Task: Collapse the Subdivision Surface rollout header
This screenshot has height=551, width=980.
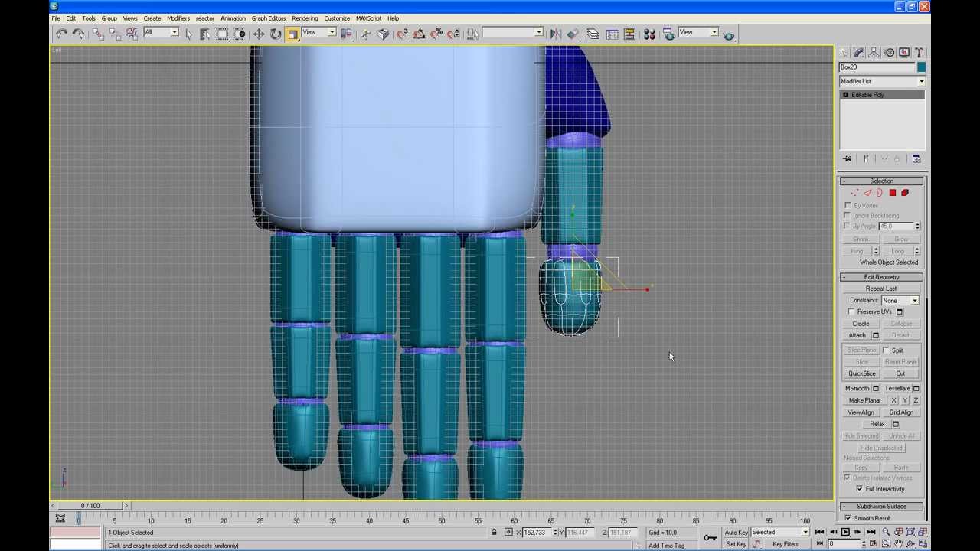Action: click(x=881, y=507)
